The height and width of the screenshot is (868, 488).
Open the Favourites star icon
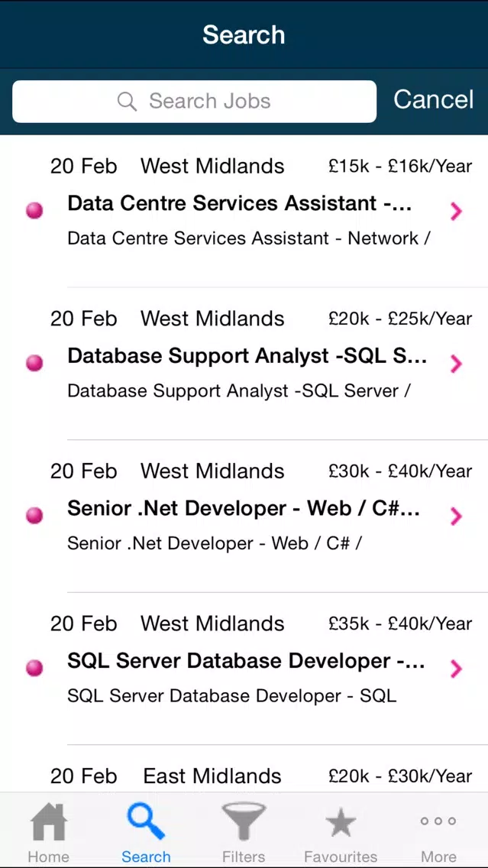coord(341,822)
